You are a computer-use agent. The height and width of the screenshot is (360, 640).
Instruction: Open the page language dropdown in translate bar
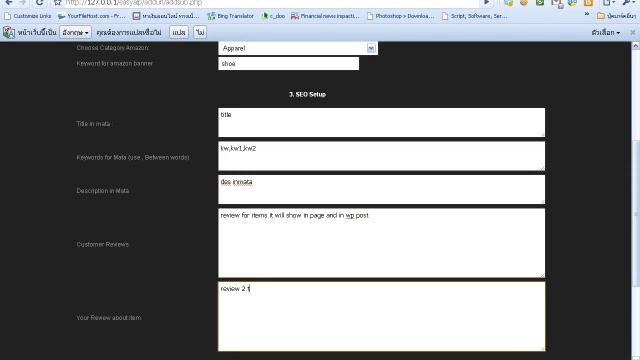pos(76,32)
